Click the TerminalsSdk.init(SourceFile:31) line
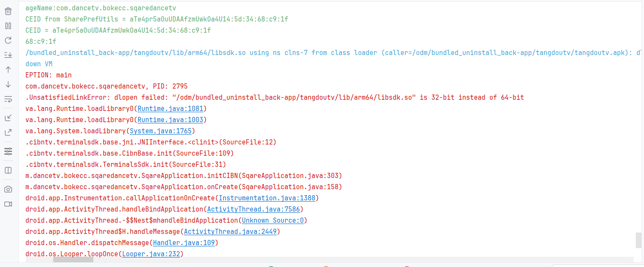 pos(126,164)
